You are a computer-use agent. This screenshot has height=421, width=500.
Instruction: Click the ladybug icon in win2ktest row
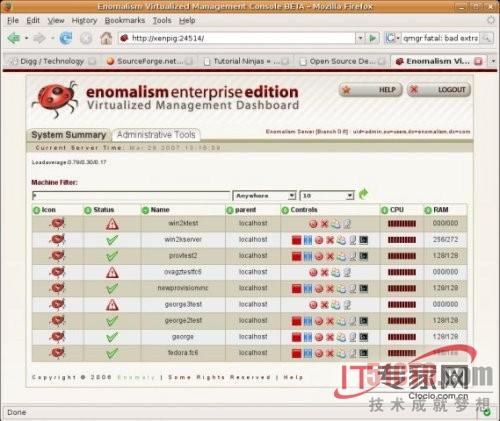[x=57, y=223]
